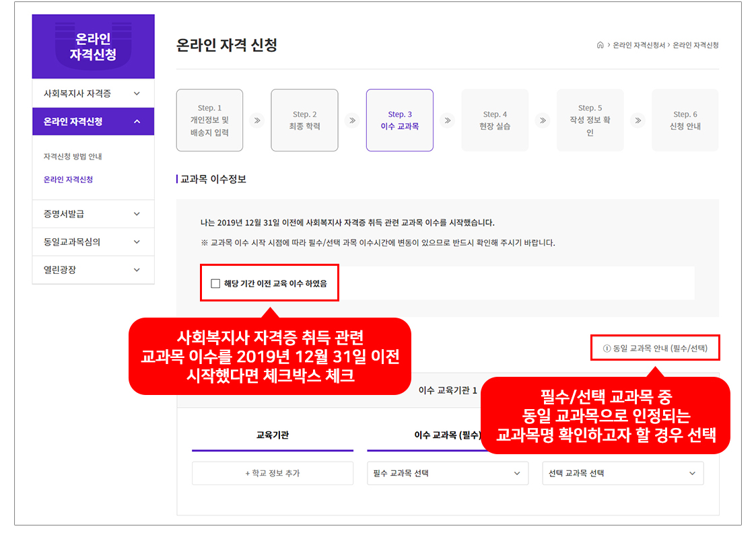Check the 해당 기간 이전 교육 이수 하였음 box

pyautogui.click(x=215, y=284)
